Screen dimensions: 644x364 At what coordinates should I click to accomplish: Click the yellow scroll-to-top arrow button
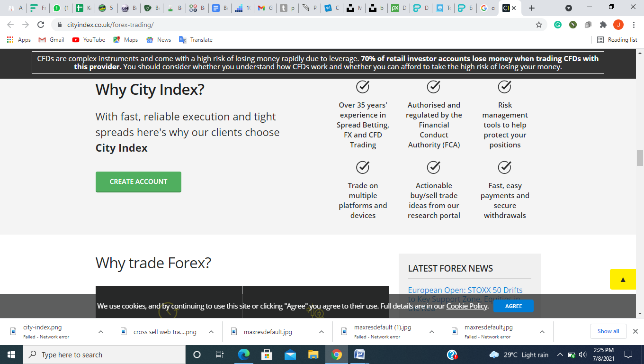tap(623, 279)
